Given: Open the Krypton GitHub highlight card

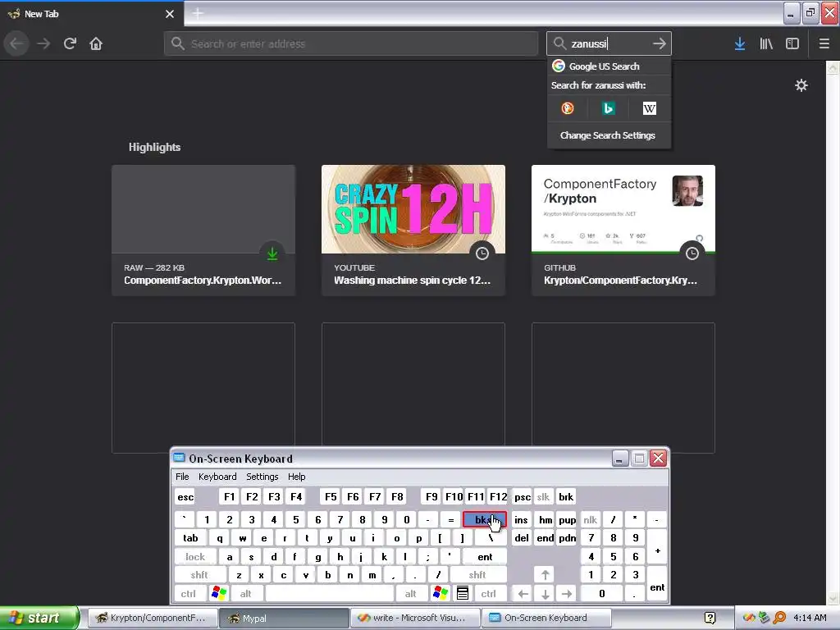Looking at the screenshot, I should coord(623,231).
